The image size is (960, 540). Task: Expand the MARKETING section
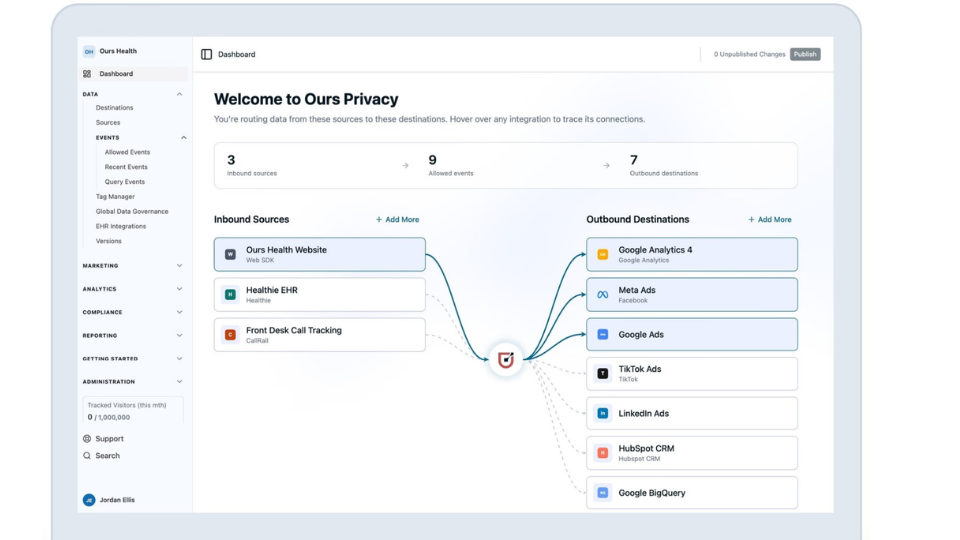(133, 266)
